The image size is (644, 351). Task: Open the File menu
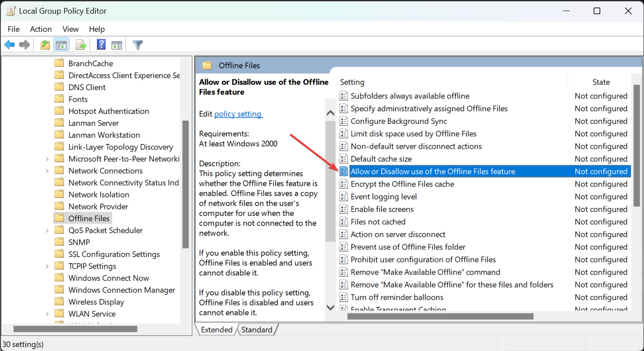tap(14, 29)
